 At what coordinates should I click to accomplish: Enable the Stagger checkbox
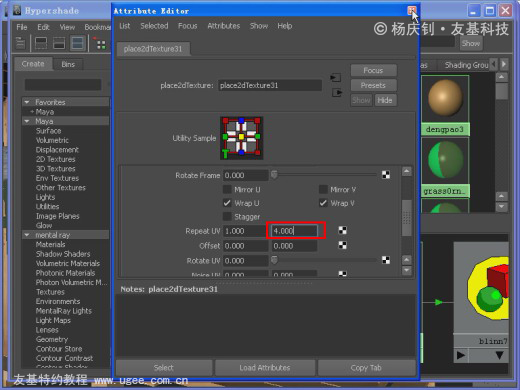point(227,217)
